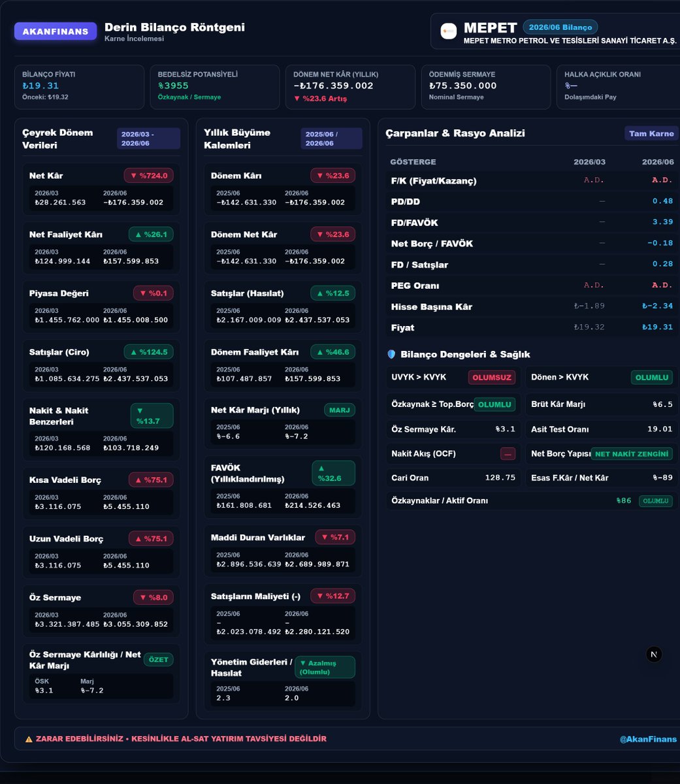
Task: Click the Esas F.Kâr / Net Kâr value %-89
Action: [662, 478]
